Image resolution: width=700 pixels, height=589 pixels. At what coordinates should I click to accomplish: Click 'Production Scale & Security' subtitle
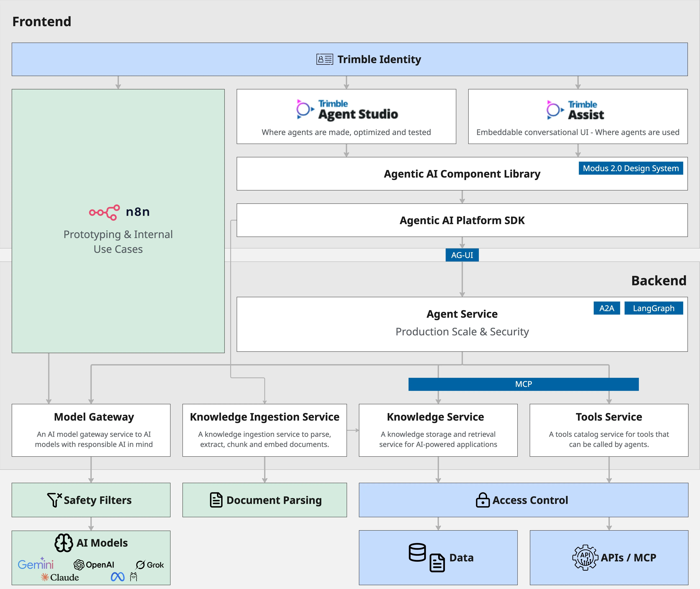click(x=462, y=332)
